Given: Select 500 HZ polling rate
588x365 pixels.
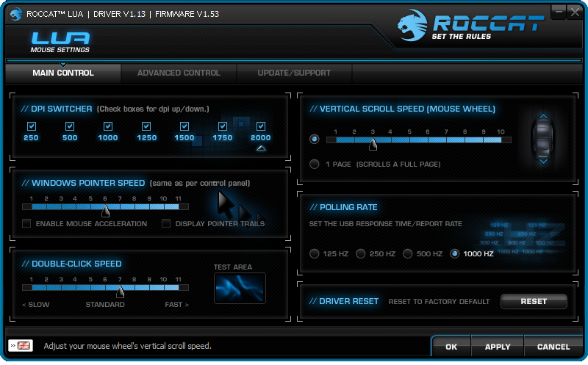Looking at the screenshot, I should 408,253.
